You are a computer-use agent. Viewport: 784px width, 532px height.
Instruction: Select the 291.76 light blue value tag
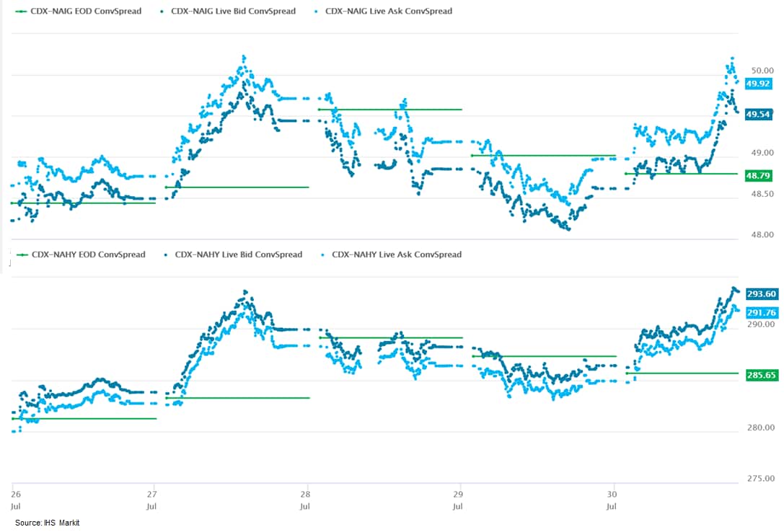point(761,313)
